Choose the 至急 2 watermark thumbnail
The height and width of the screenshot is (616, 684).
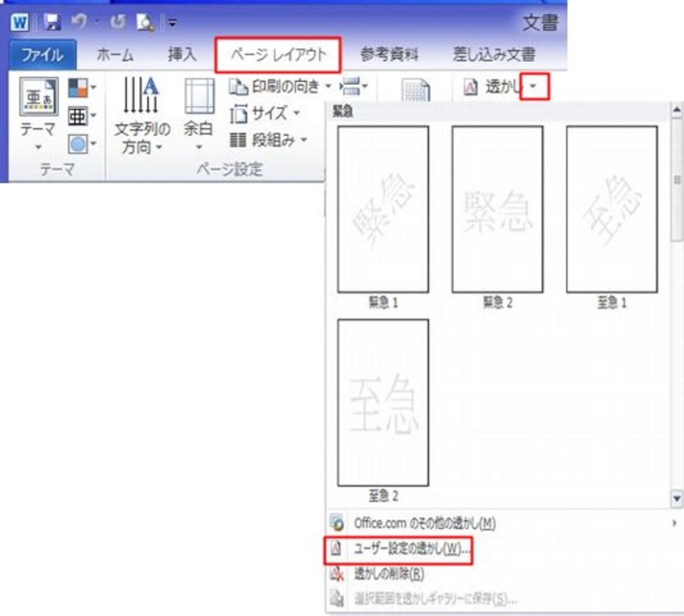(383, 402)
